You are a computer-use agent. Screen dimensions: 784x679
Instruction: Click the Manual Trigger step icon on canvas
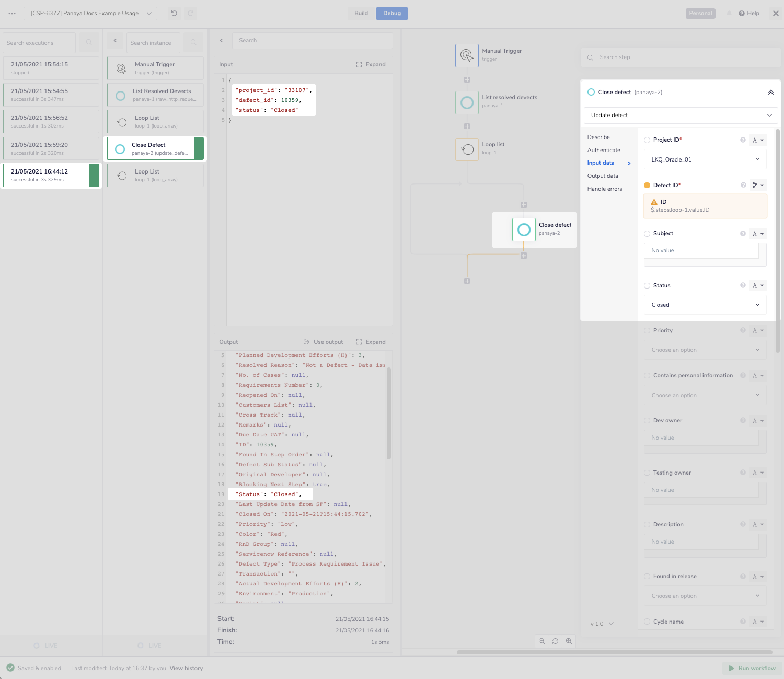467,55
